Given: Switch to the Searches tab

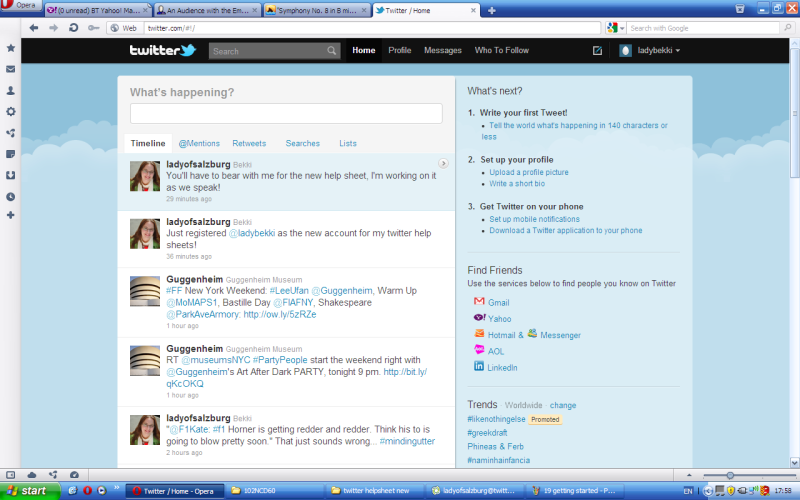Looking at the screenshot, I should point(303,143).
